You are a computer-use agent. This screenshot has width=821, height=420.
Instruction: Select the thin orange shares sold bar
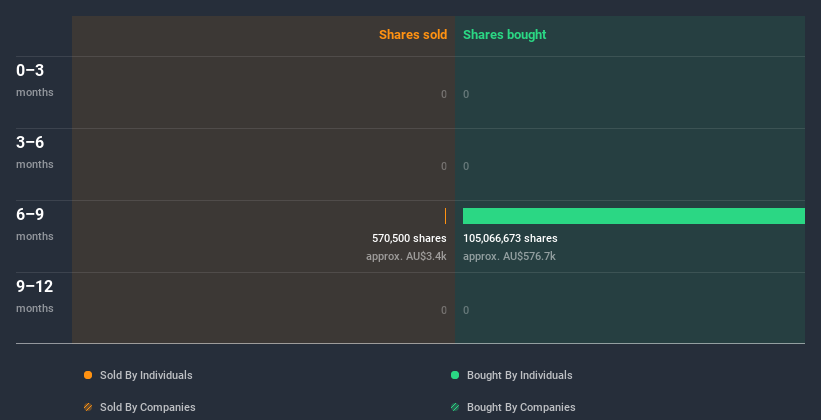point(446,216)
